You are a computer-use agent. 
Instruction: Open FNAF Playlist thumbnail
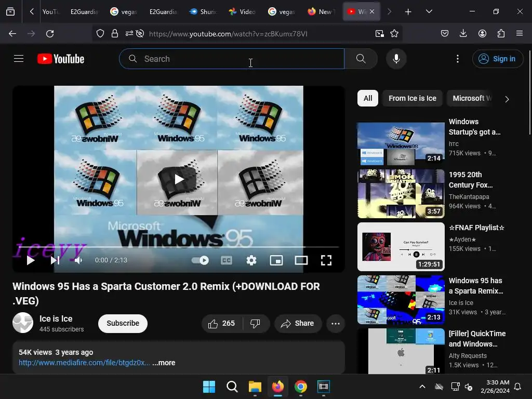pos(401,247)
